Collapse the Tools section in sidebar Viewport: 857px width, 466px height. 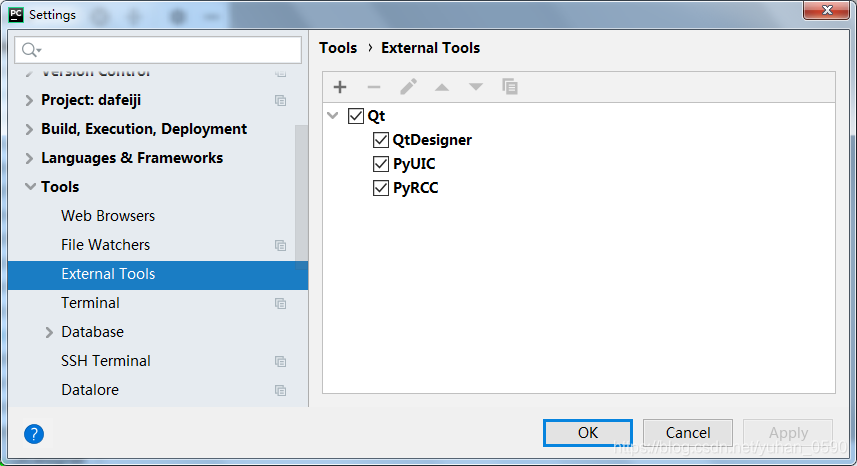(30, 186)
